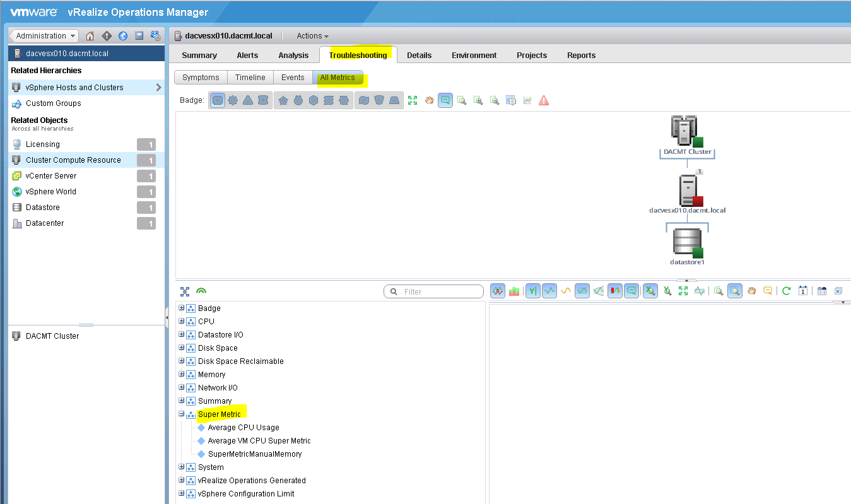Toggle the triangle-shaped Badge button
This screenshot has height=504, width=851.
pyautogui.click(x=248, y=100)
